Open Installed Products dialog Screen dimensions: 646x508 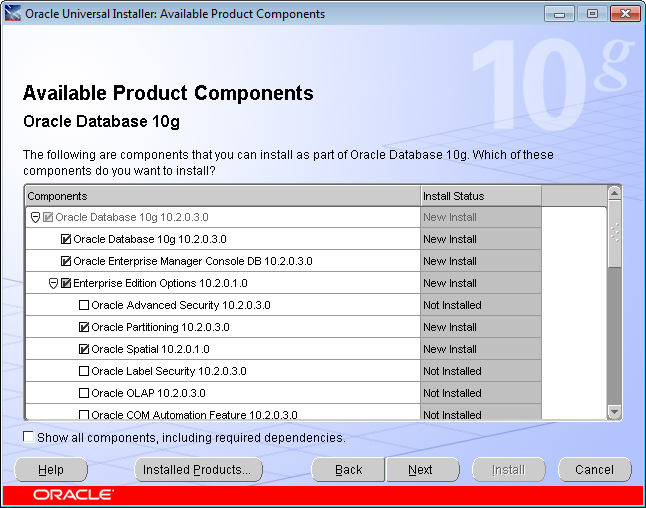pos(198,470)
